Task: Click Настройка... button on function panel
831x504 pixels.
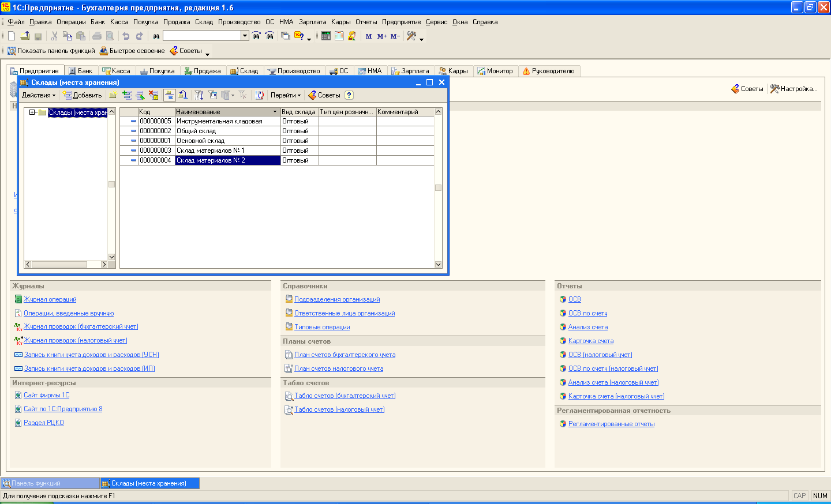Action: (x=794, y=89)
